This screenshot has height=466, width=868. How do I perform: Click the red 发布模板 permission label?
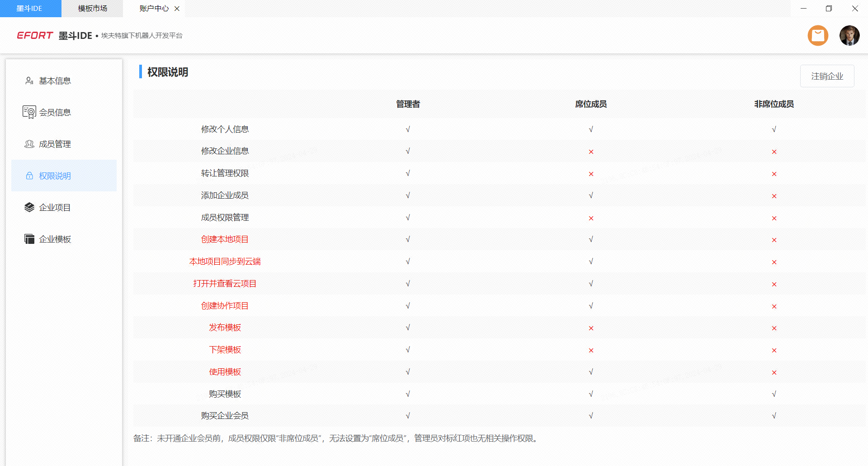click(x=225, y=328)
